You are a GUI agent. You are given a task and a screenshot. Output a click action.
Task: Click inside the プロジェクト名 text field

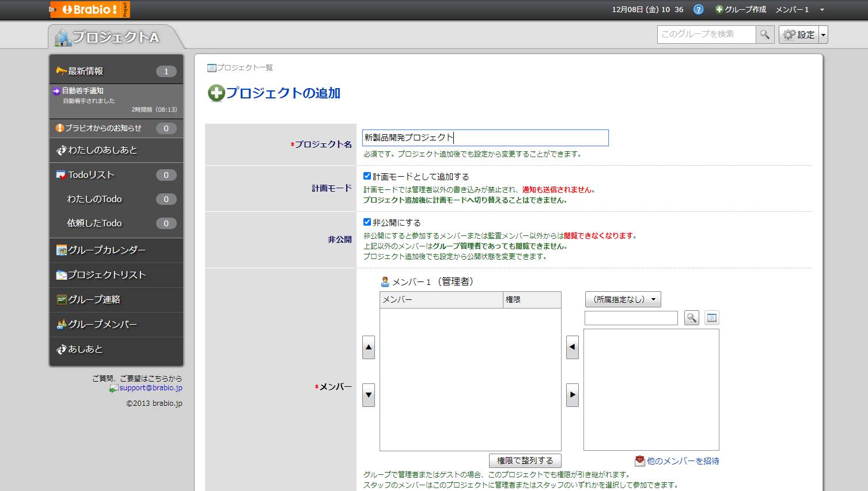pos(484,138)
